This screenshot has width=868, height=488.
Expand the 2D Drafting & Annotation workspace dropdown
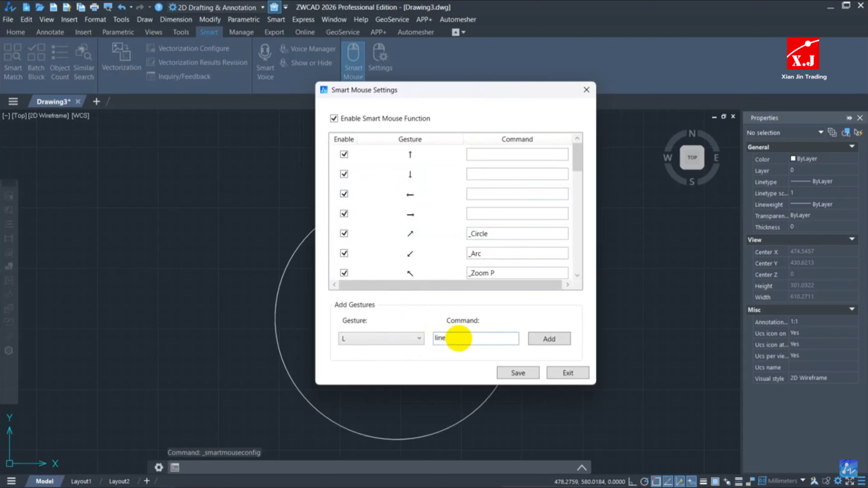[x=262, y=7]
